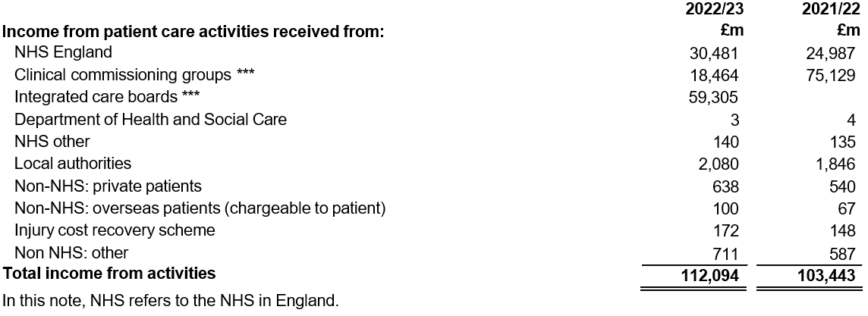The height and width of the screenshot is (316, 868).
Task: Click the 112,094 total figure
Action: click(x=711, y=274)
